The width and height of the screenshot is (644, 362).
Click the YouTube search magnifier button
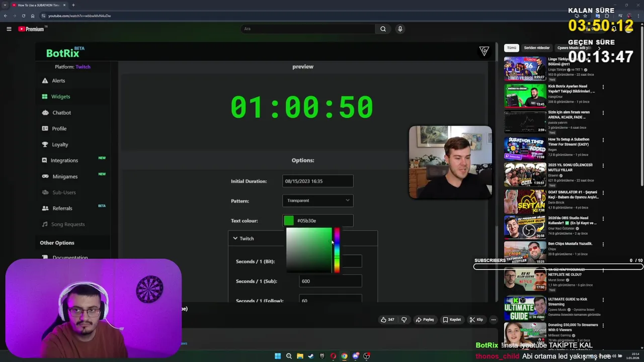point(383,29)
